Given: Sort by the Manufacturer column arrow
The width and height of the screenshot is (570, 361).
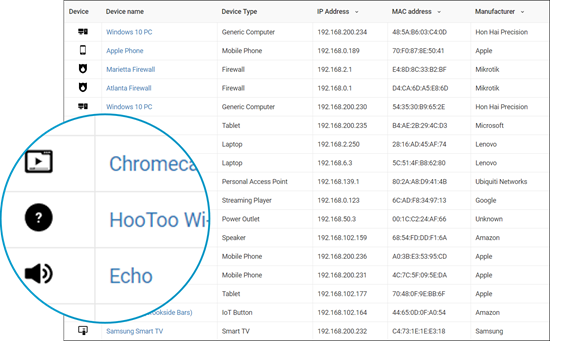Looking at the screenshot, I should 522,12.
